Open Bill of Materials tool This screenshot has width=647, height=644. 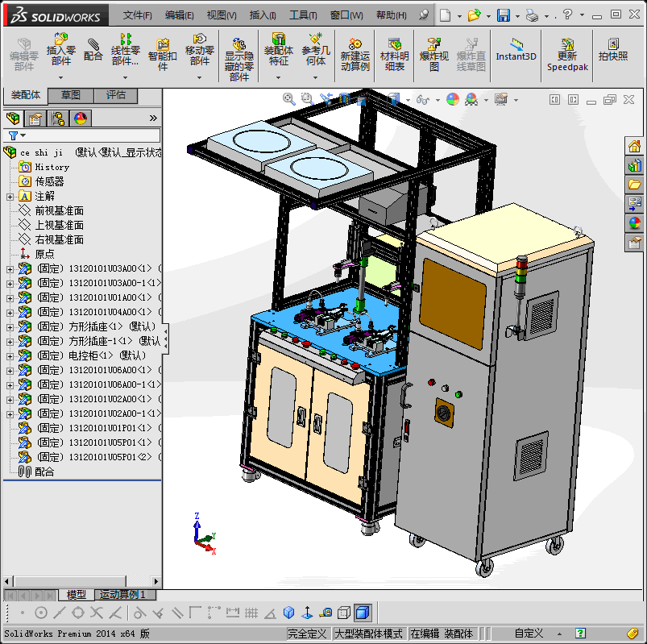tap(395, 55)
